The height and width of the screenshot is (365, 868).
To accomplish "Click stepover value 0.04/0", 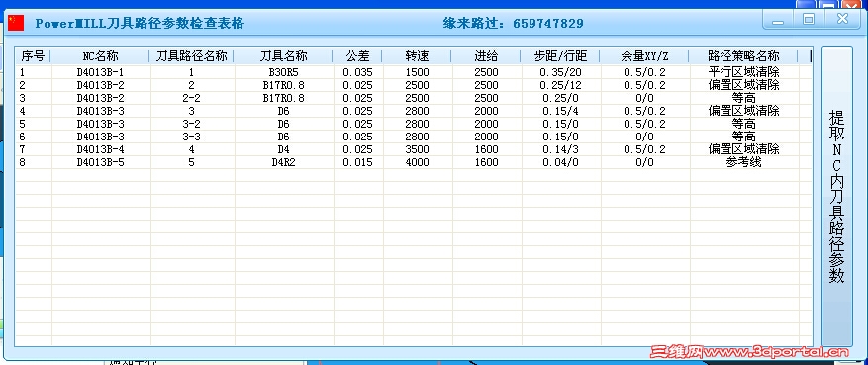I will [x=560, y=162].
